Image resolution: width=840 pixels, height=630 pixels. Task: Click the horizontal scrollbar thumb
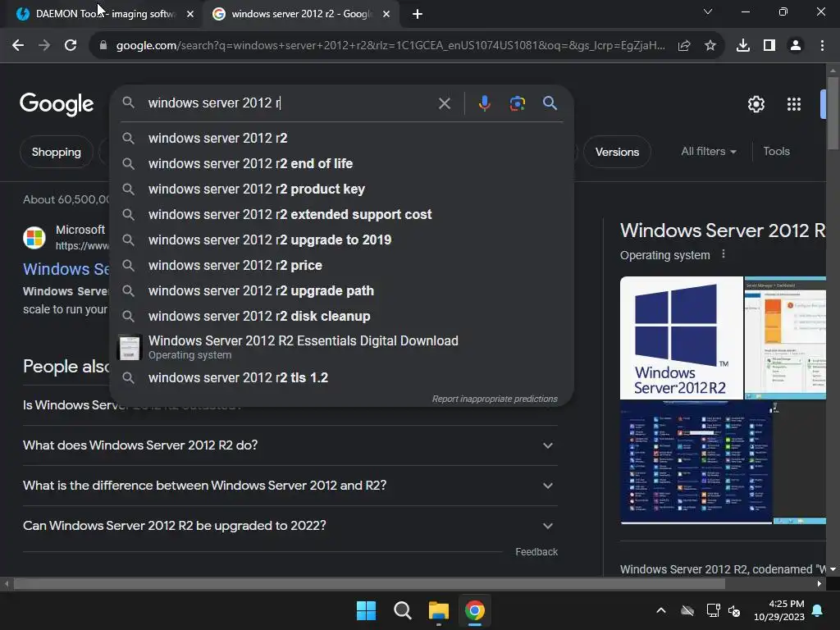pyautogui.click(x=369, y=584)
